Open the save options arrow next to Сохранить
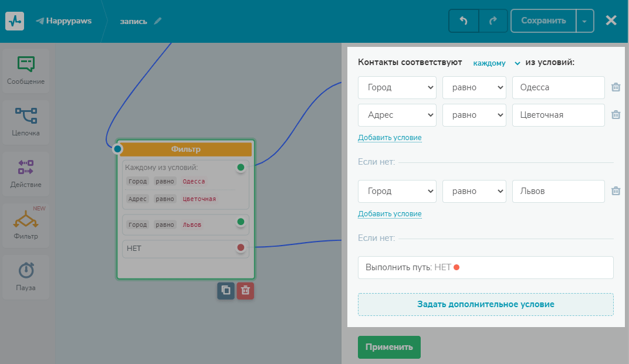This screenshot has width=629, height=364. 584,21
